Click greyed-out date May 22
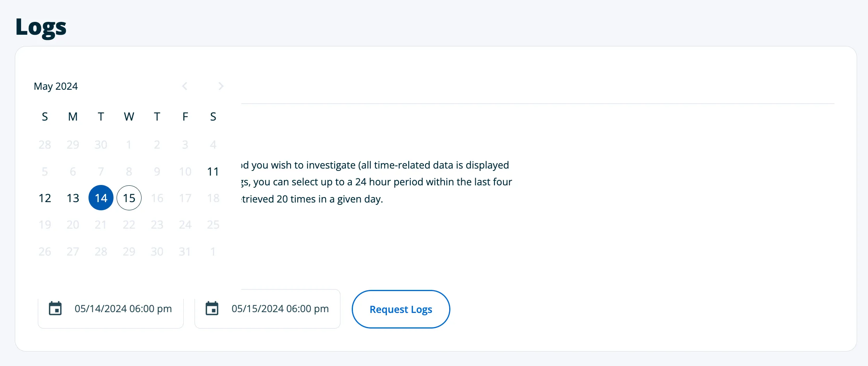Image resolution: width=868 pixels, height=366 pixels. tap(129, 225)
